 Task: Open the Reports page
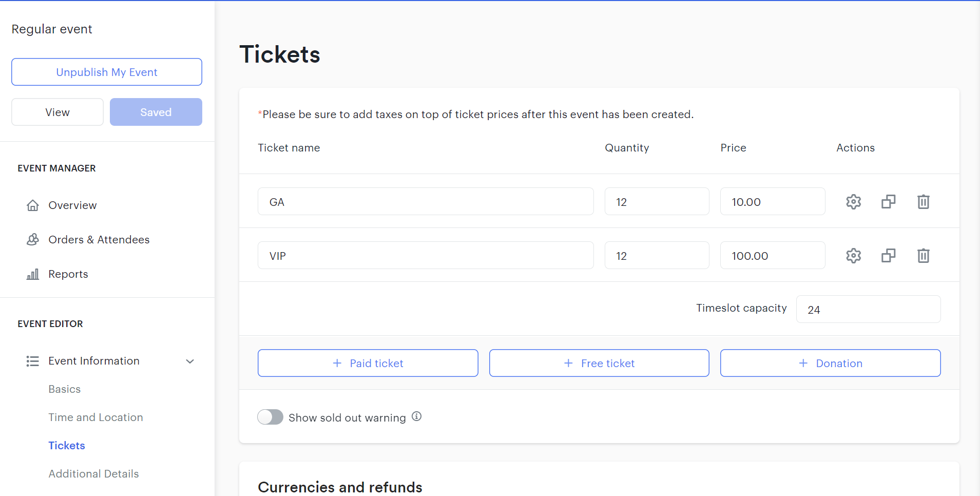click(68, 274)
